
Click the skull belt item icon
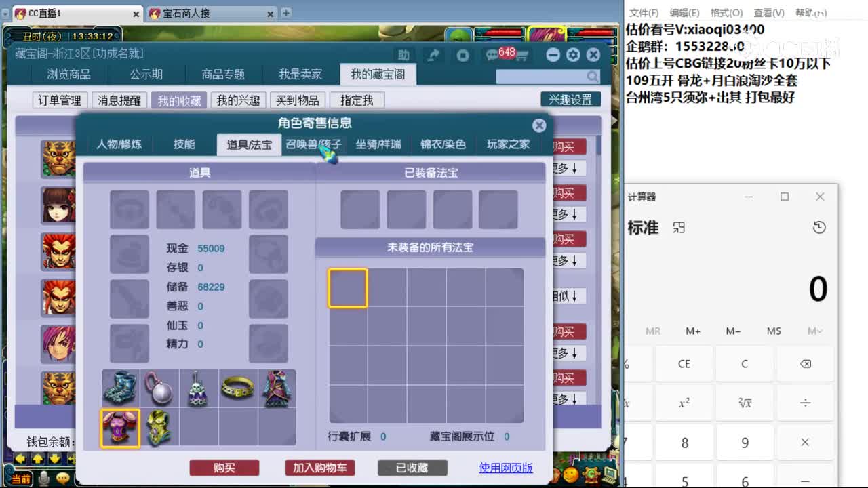(199, 388)
